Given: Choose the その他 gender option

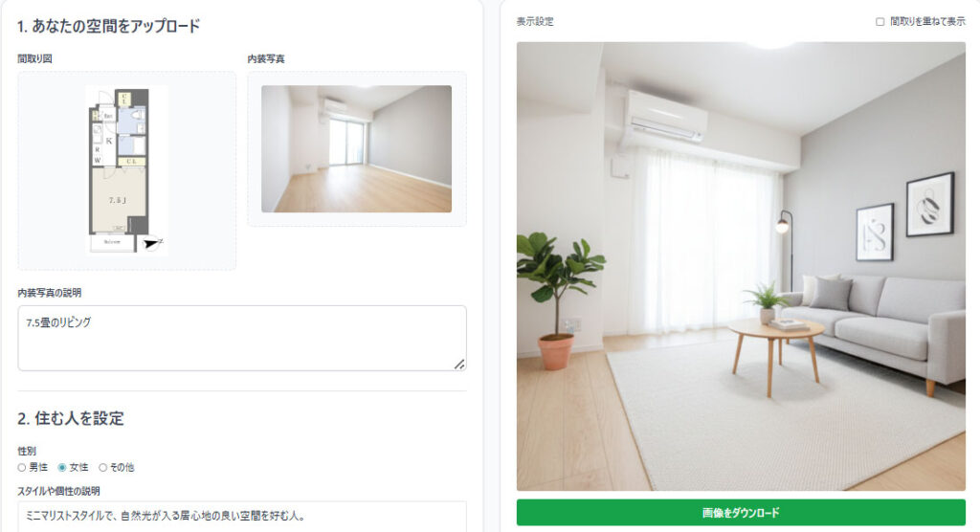Looking at the screenshot, I should pyautogui.click(x=102, y=468).
